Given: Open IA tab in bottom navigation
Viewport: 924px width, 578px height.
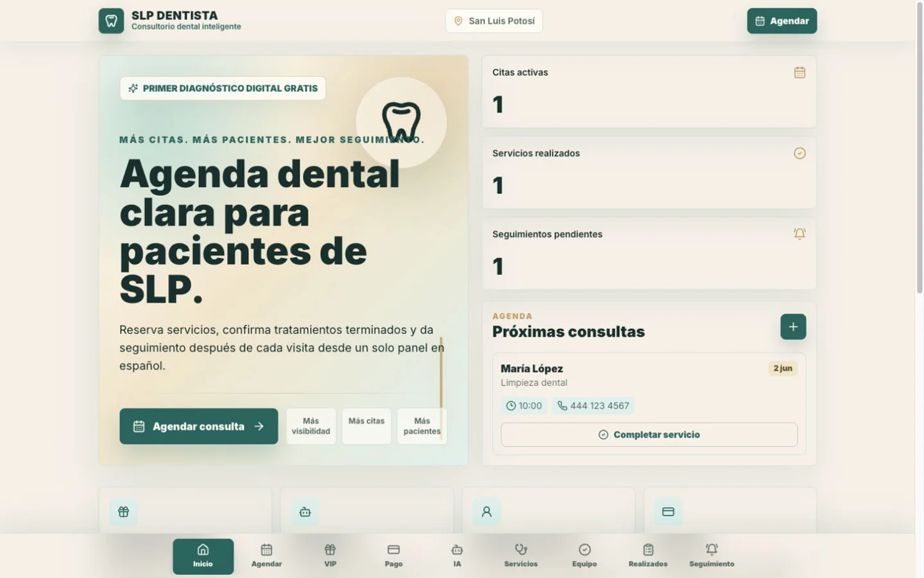Looking at the screenshot, I should (x=457, y=556).
